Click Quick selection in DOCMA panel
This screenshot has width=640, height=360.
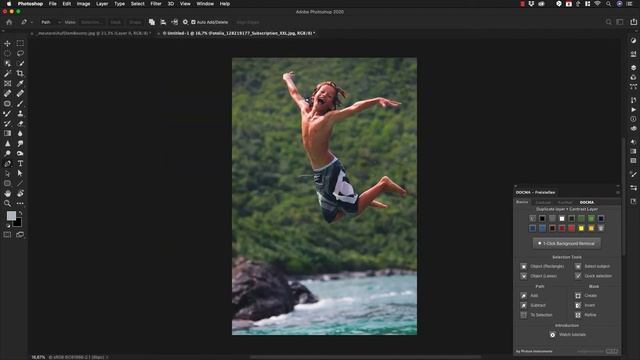coord(594,276)
